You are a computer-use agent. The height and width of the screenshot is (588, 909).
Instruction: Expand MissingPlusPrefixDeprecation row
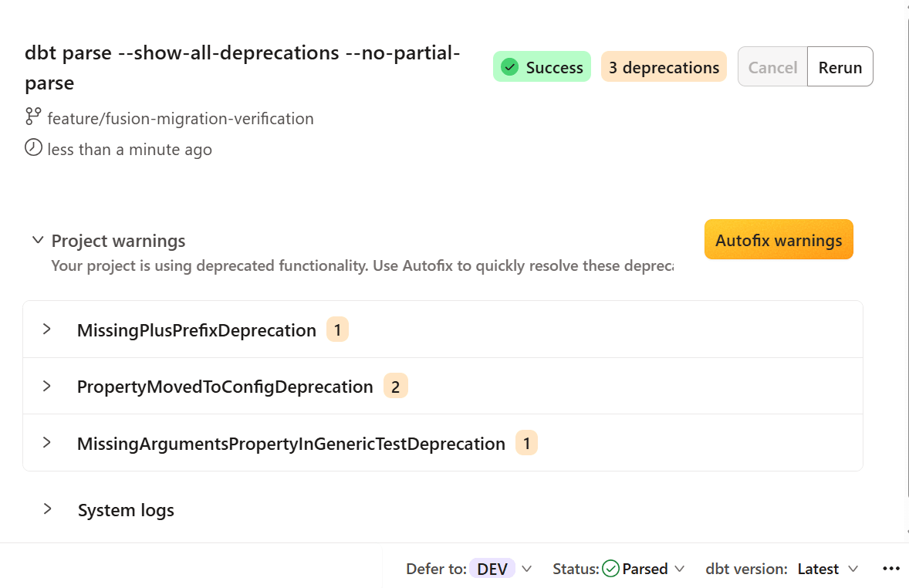[x=47, y=329]
